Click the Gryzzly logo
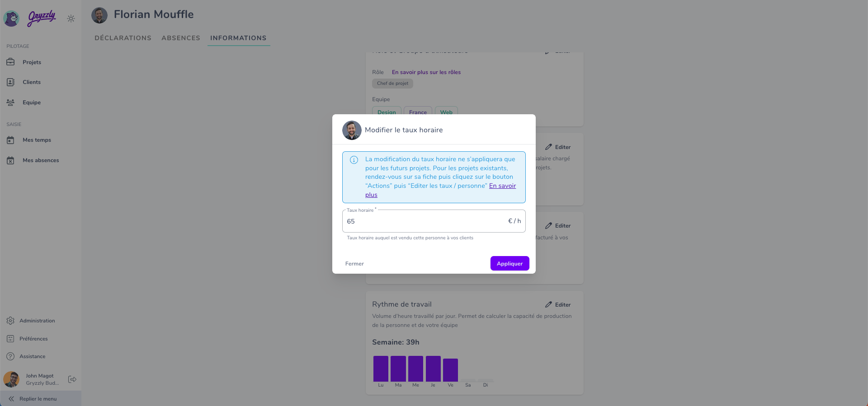 click(x=42, y=18)
